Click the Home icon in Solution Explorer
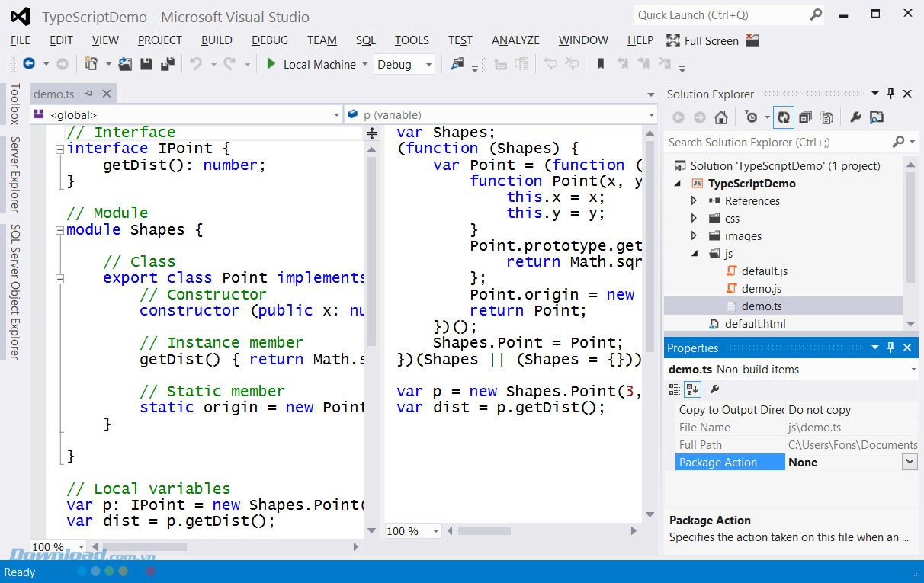Viewport: 924px width, 583px height. coord(720,117)
